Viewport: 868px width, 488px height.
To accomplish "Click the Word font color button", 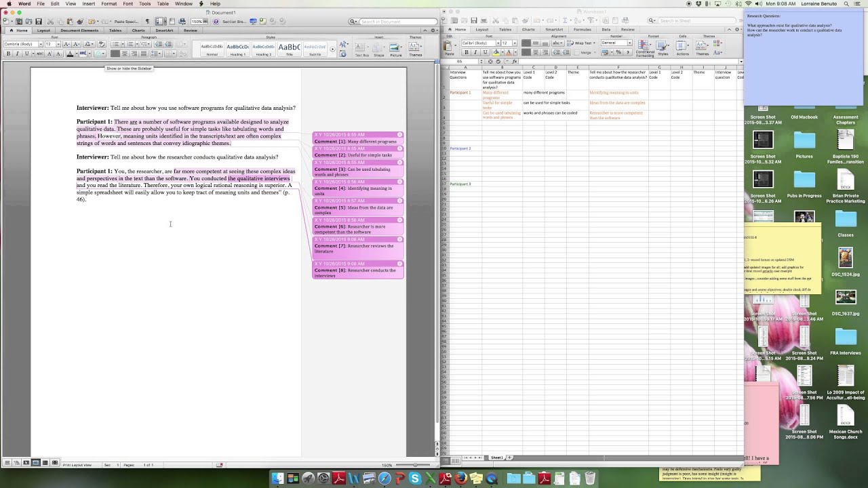I will pos(70,54).
